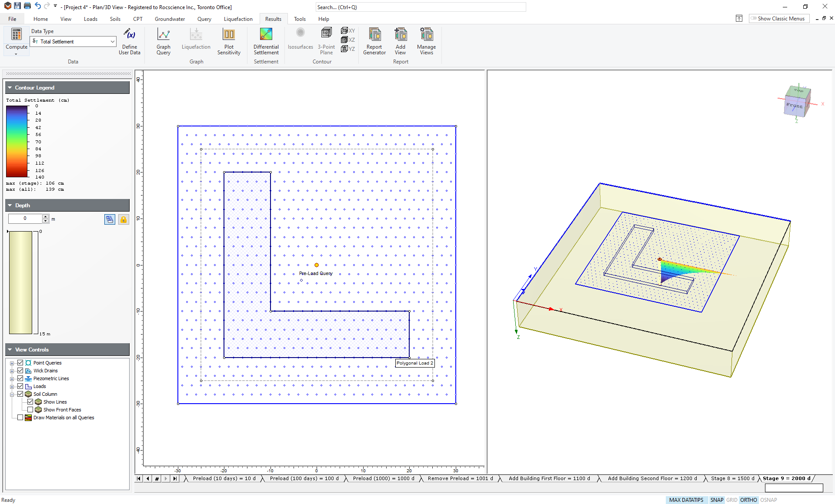This screenshot has height=504, width=835.
Task: Select the Report Generator icon
Action: click(374, 40)
